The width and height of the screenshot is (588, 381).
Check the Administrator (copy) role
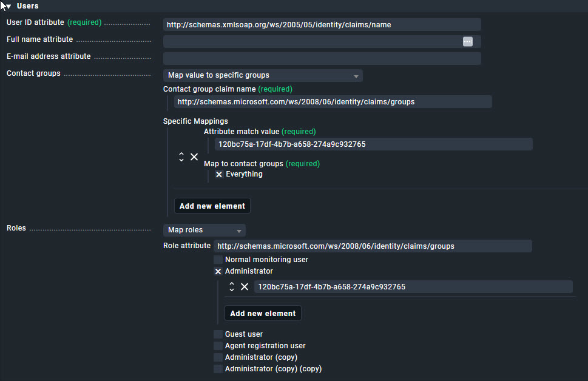[x=218, y=357]
